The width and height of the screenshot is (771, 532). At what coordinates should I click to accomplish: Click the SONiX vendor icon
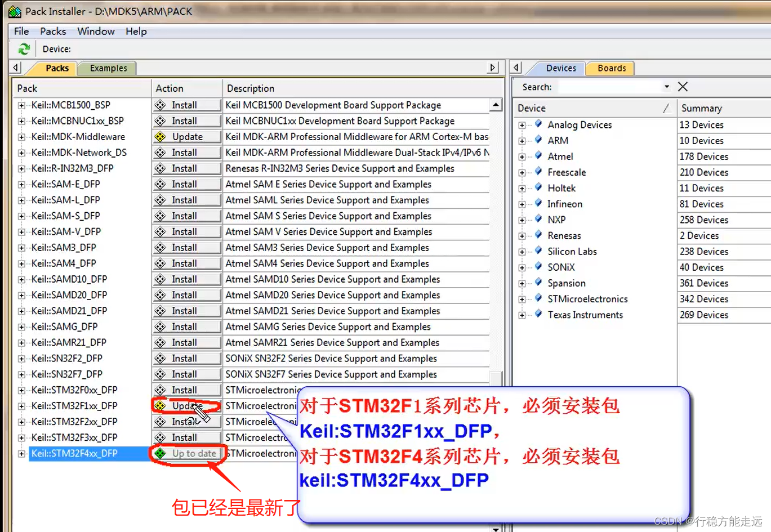pyautogui.click(x=538, y=266)
